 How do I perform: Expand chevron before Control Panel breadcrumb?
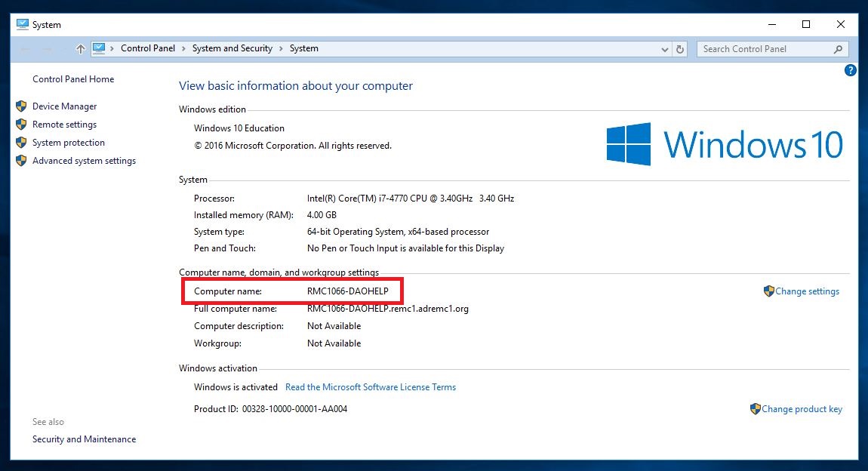tap(112, 49)
